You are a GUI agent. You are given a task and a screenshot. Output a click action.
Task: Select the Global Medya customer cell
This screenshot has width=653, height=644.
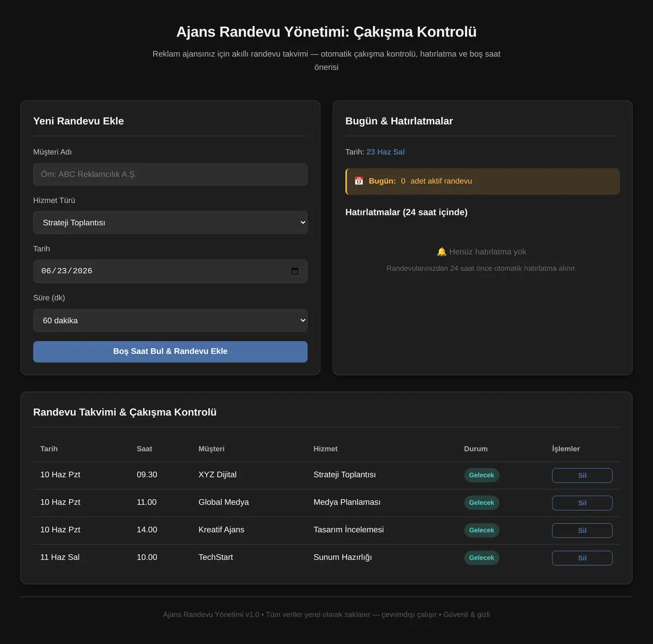pos(224,502)
